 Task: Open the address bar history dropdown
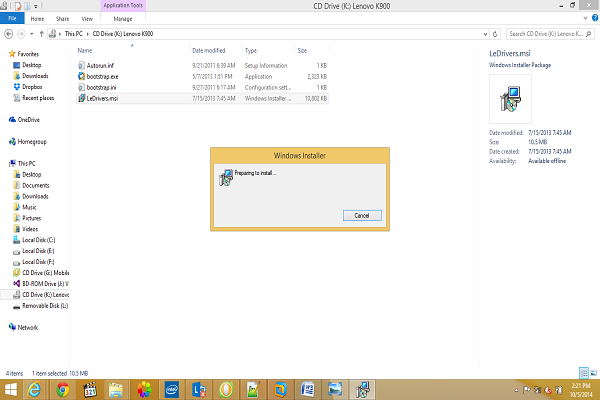coord(485,34)
